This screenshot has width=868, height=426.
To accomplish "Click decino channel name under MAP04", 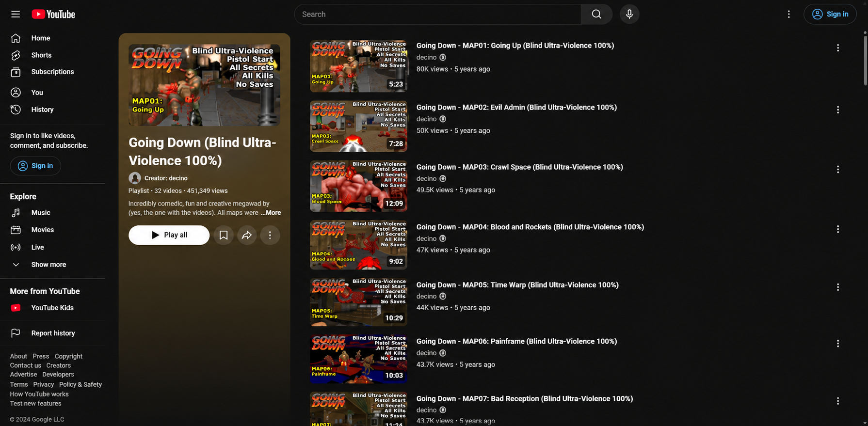I will (426, 238).
